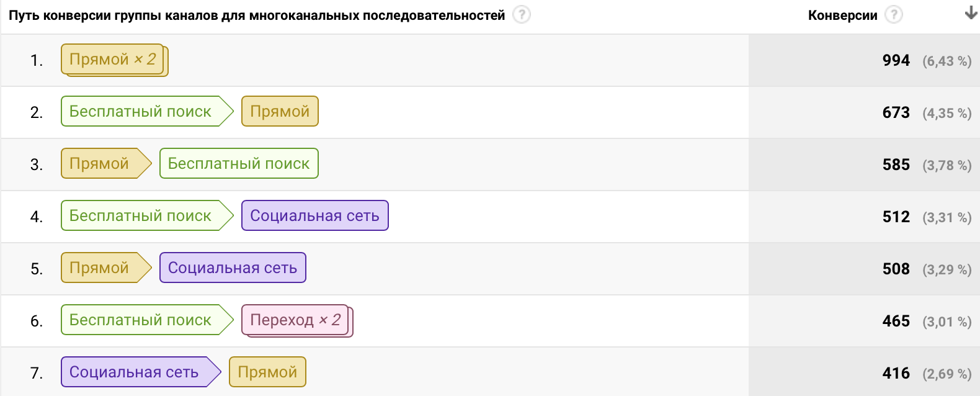Click the 'Прямой' tag in row 2

(x=280, y=112)
